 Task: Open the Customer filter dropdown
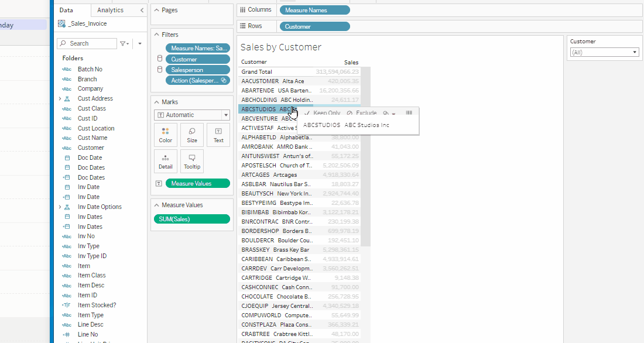(x=604, y=52)
